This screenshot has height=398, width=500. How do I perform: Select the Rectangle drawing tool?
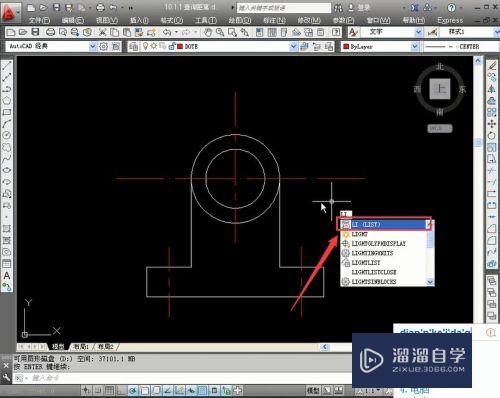[x=7, y=112]
